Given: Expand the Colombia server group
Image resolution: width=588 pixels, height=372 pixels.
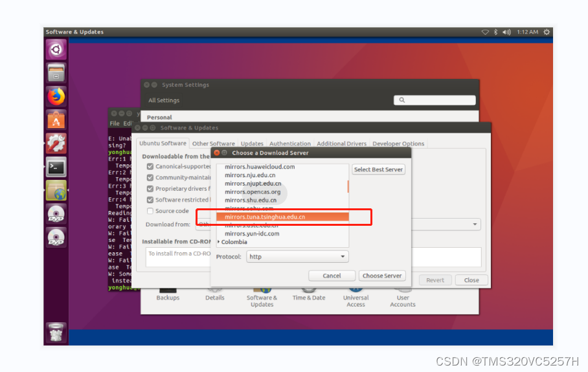Looking at the screenshot, I should [219, 242].
